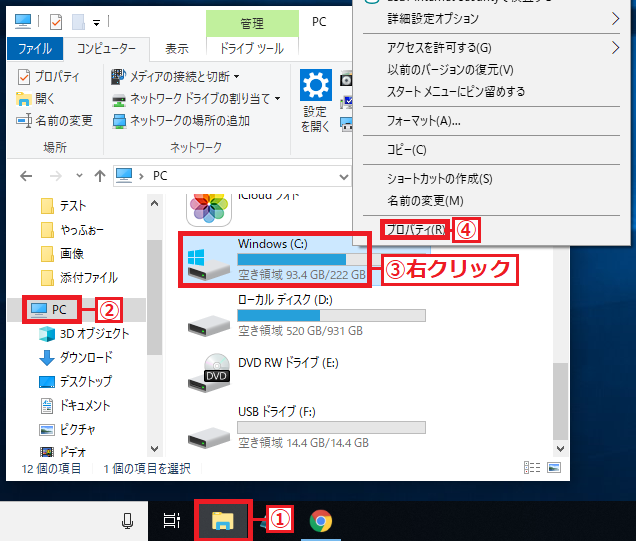Click the PC address bar field

point(232,176)
